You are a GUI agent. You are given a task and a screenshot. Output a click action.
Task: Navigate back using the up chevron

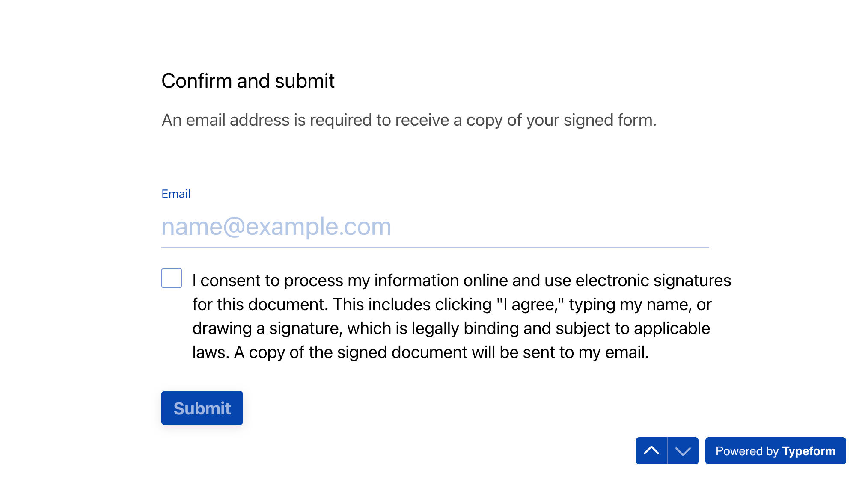pyautogui.click(x=651, y=451)
